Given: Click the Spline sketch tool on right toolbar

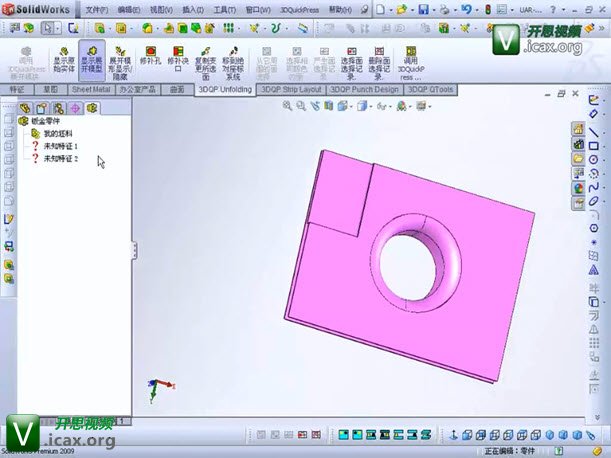Looking at the screenshot, I should [593, 187].
